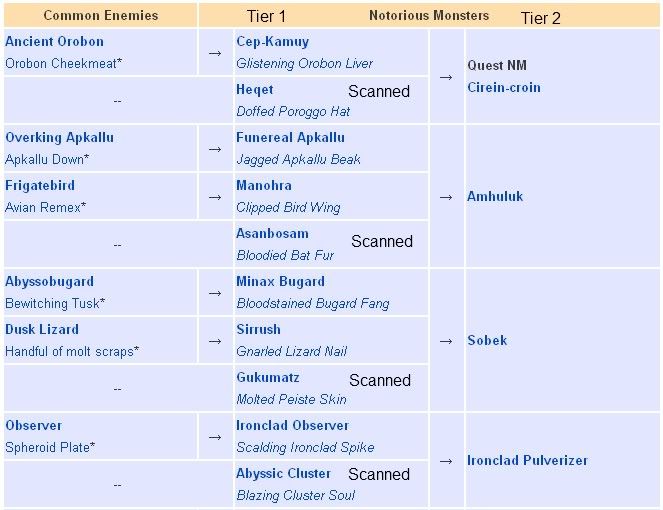The image size is (663, 510).
Task: Click the Sirrush monster link
Action: tap(258, 330)
